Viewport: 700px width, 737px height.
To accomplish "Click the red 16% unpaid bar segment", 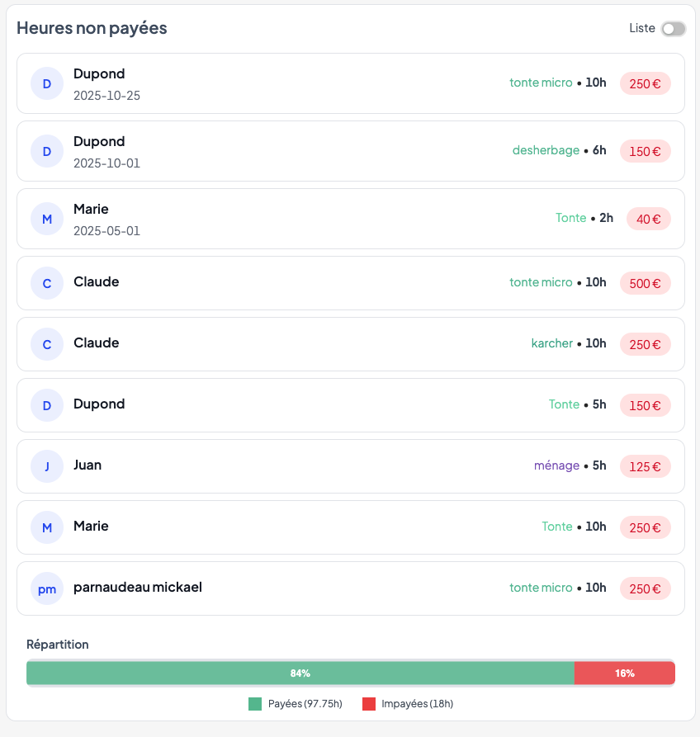I will (x=624, y=673).
